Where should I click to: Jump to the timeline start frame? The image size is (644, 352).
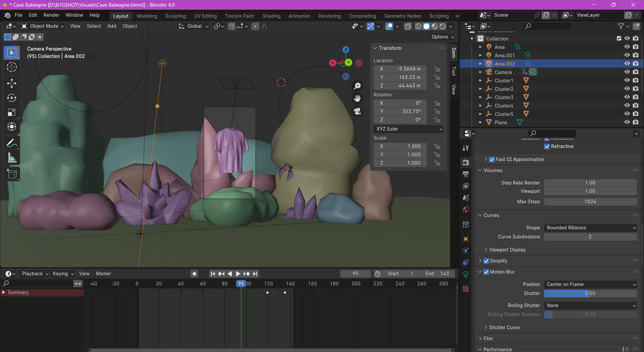[x=213, y=274]
